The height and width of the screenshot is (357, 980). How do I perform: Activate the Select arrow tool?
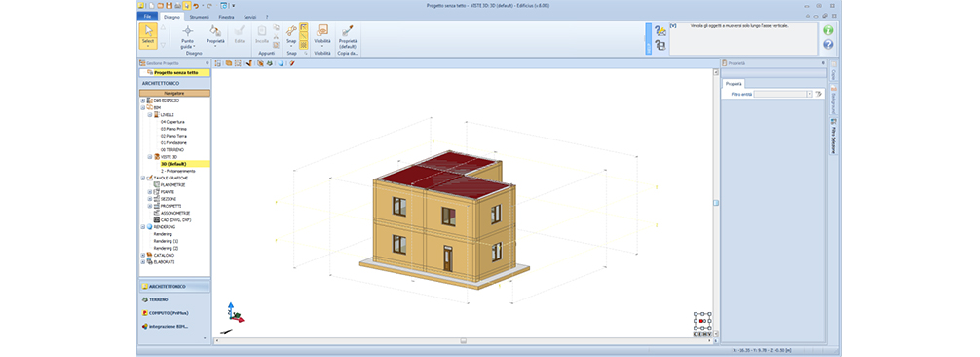click(148, 35)
